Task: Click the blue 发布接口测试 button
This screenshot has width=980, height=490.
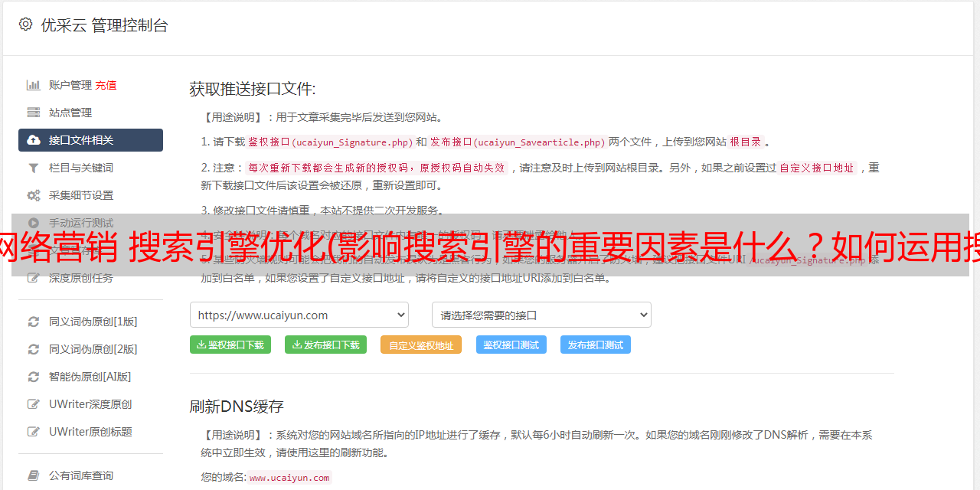Action: 596,345
